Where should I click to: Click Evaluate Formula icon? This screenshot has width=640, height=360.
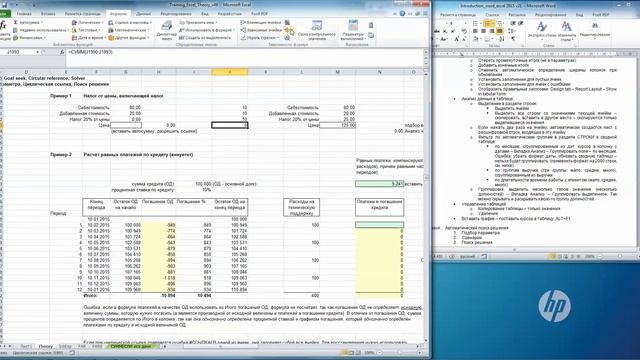(287, 38)
